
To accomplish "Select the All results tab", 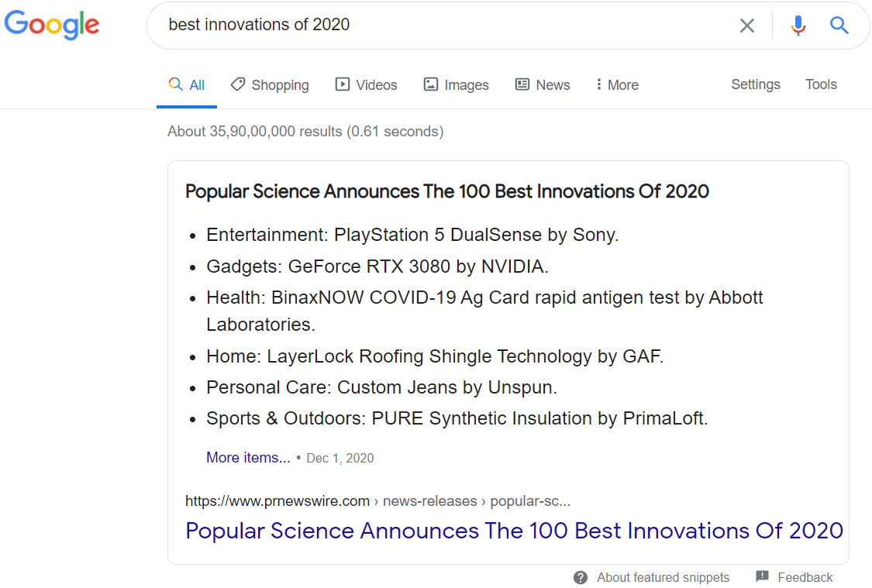I will [x=187, y=84].
